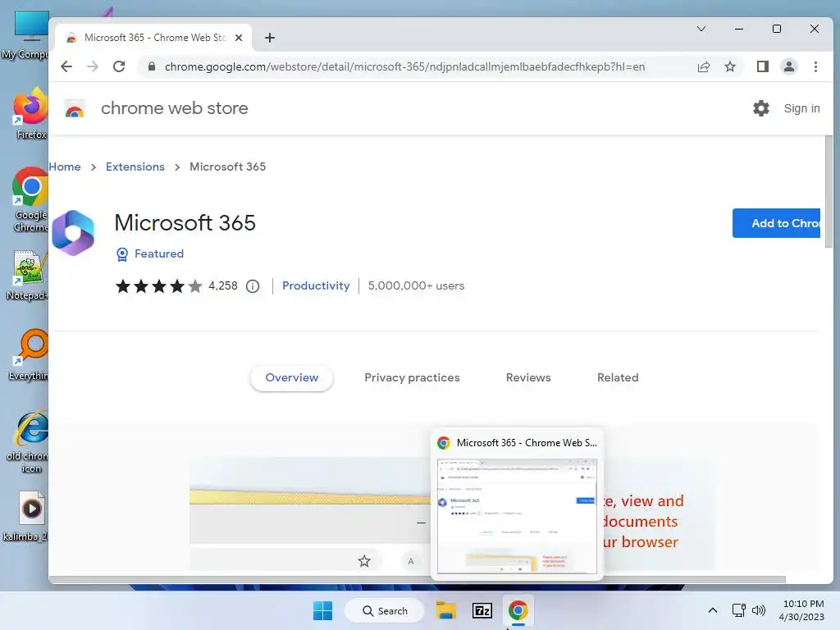Show hidden system tray icons
Image resolution: width=840 pixels, height=630 pixels.
click(x=713, y=610)
